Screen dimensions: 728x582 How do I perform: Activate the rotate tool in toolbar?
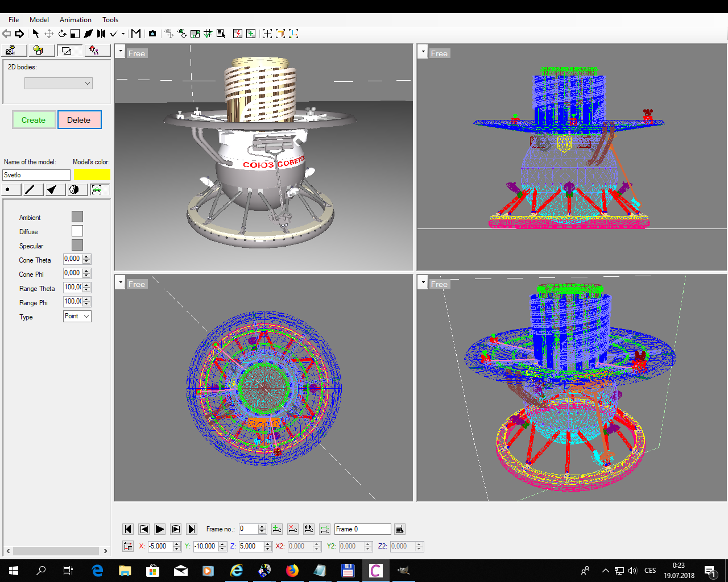(62, 34)
